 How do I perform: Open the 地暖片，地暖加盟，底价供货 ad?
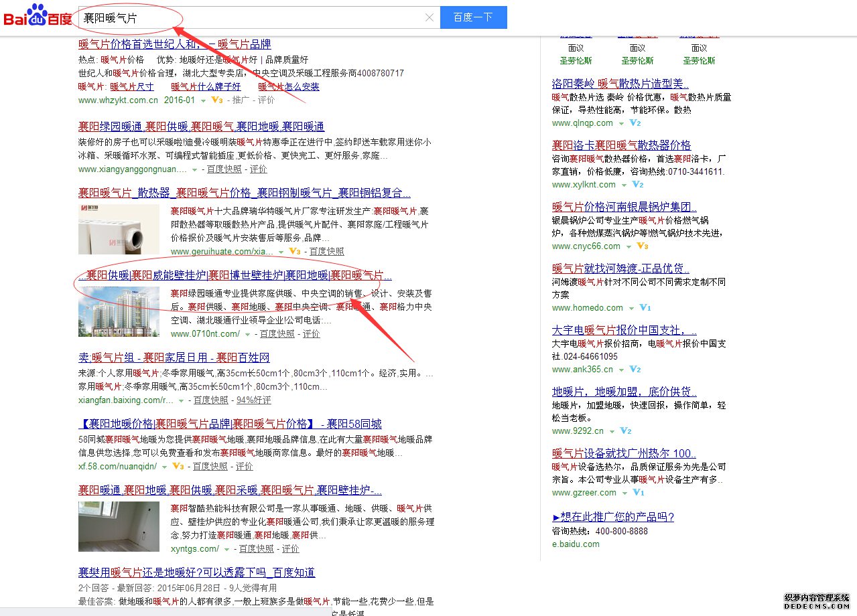624,392
